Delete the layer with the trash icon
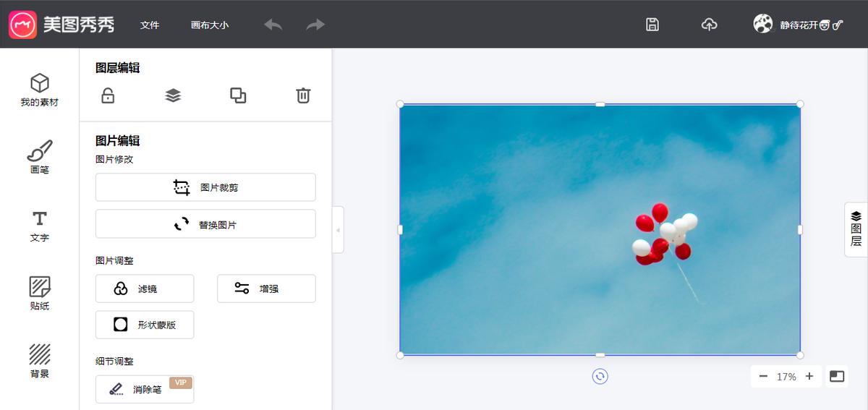The width and height of the screenshot is (868, 410). point(303,95)
